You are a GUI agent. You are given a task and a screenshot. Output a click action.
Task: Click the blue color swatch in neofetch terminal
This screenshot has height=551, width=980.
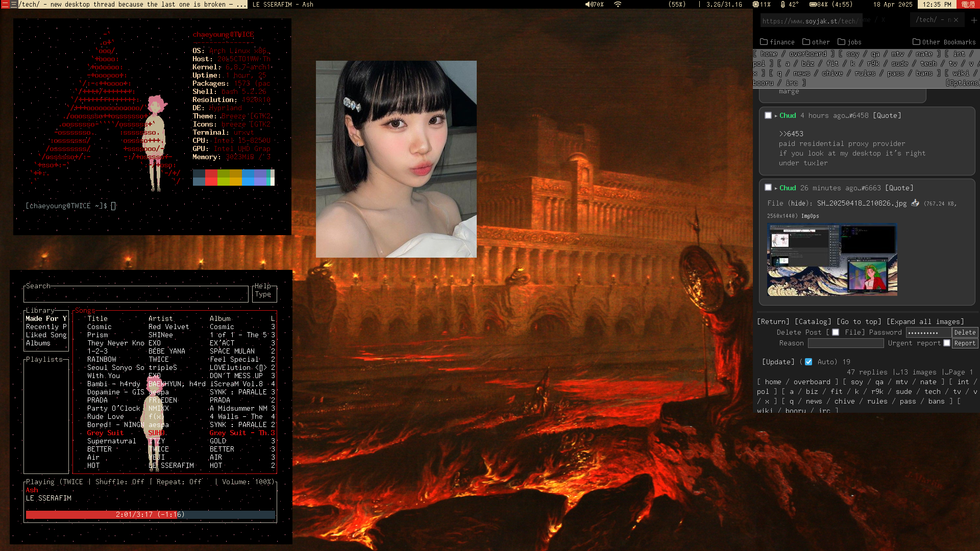[x=248, y=177]
